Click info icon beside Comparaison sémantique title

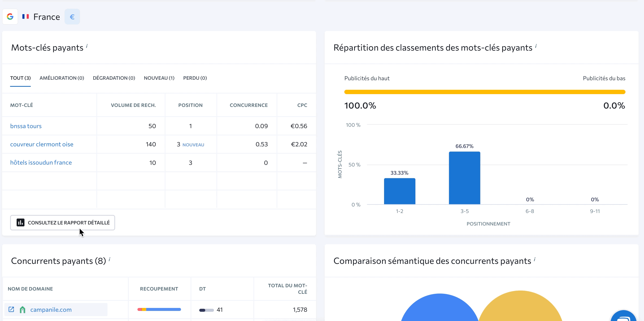click(535, 259)
